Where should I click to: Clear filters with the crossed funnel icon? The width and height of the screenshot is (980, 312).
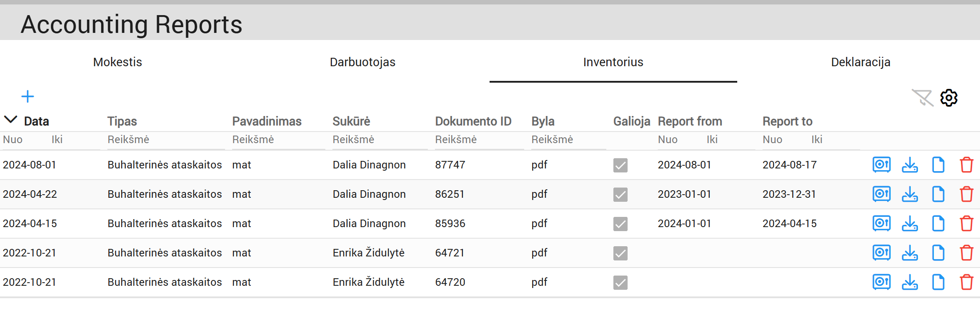[922, 97]
